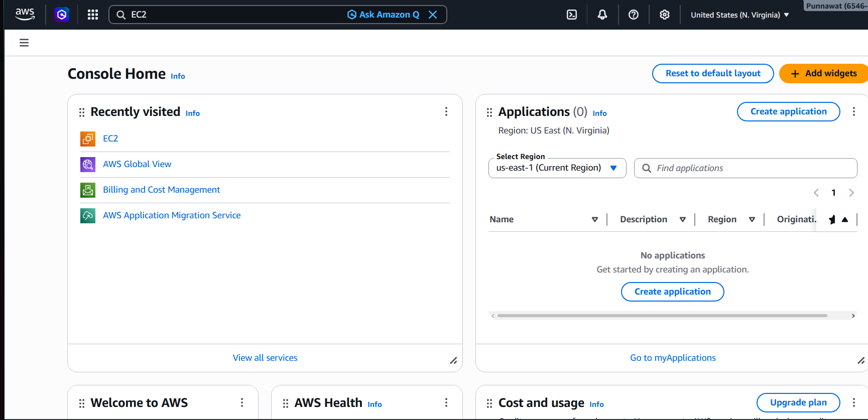Click scrollbar left arrow in Applications table
The height and width of the screenshot is (420, 868).
(x=493, y=316)
